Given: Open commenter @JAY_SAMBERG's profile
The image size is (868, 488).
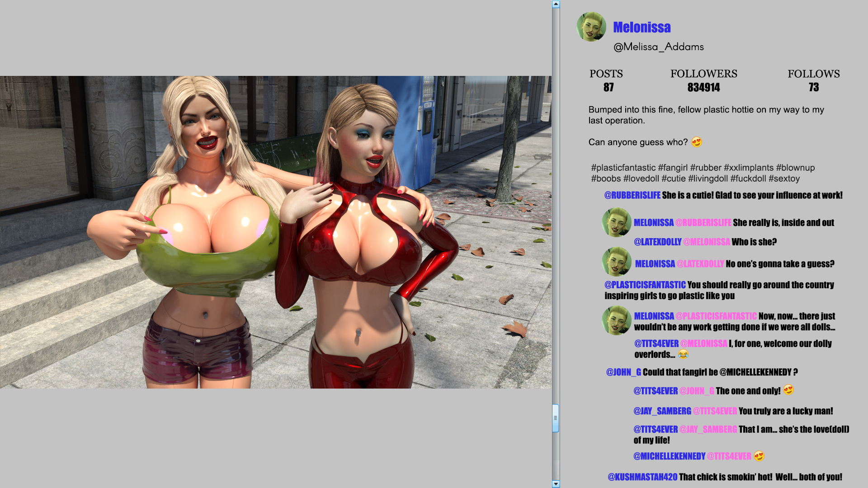Looking at the screenshot, I should [662, 411].
